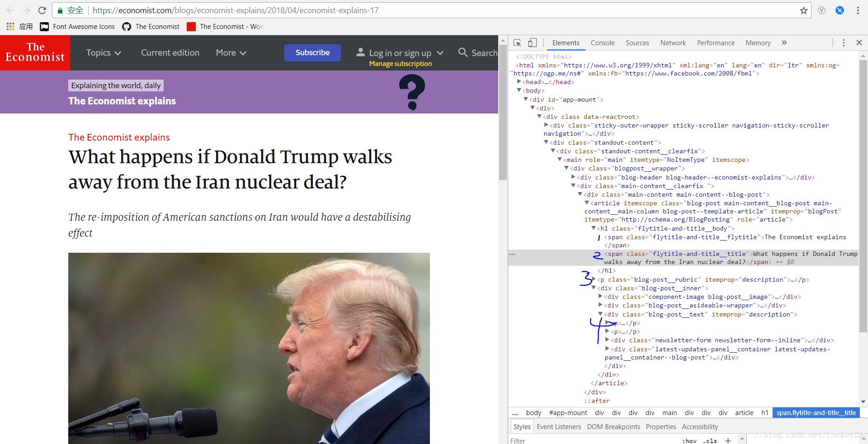Viewport: 868px width, 444px height.
Task: Collapse the body element node
Action: (x=519, y=90)
